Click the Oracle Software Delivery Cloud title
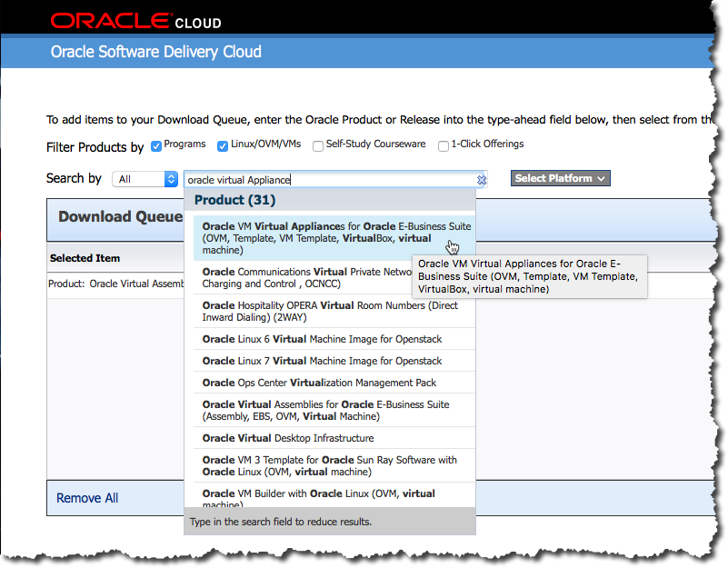Viewport: 728px width, 568px height. coord(156,52)
